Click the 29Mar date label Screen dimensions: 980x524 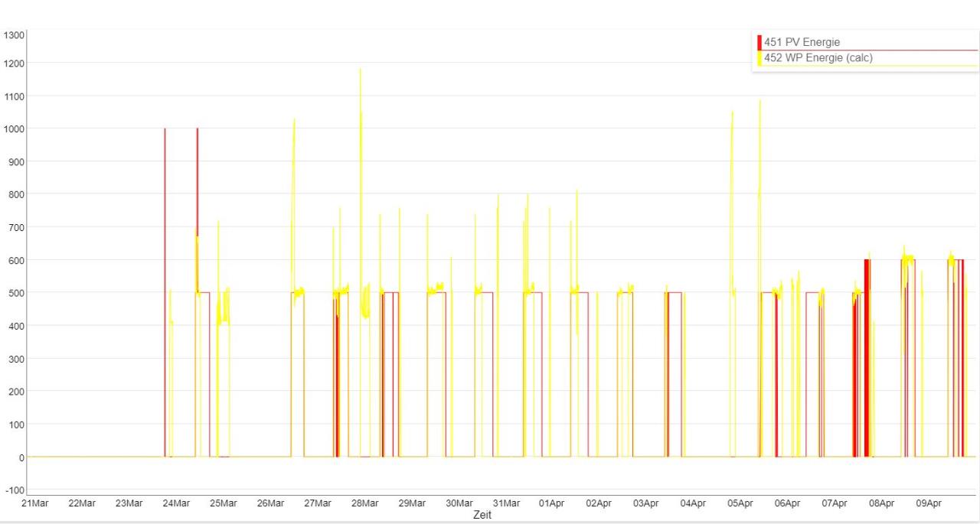(x=412, y=503)
